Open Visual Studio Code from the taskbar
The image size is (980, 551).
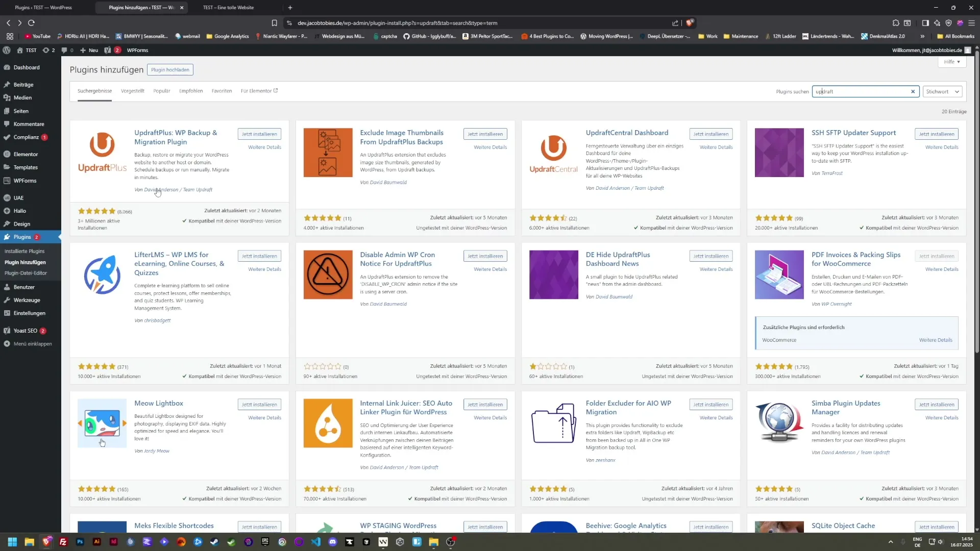coord(316,542)
